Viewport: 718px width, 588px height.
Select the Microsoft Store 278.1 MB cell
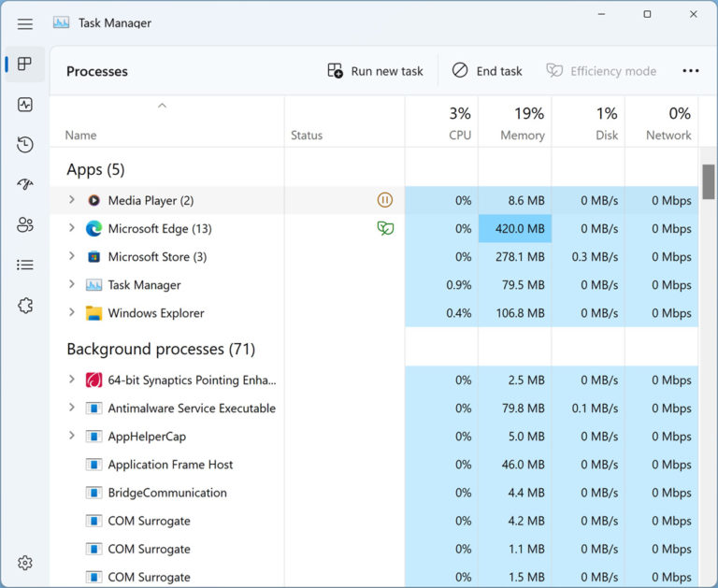515,256
